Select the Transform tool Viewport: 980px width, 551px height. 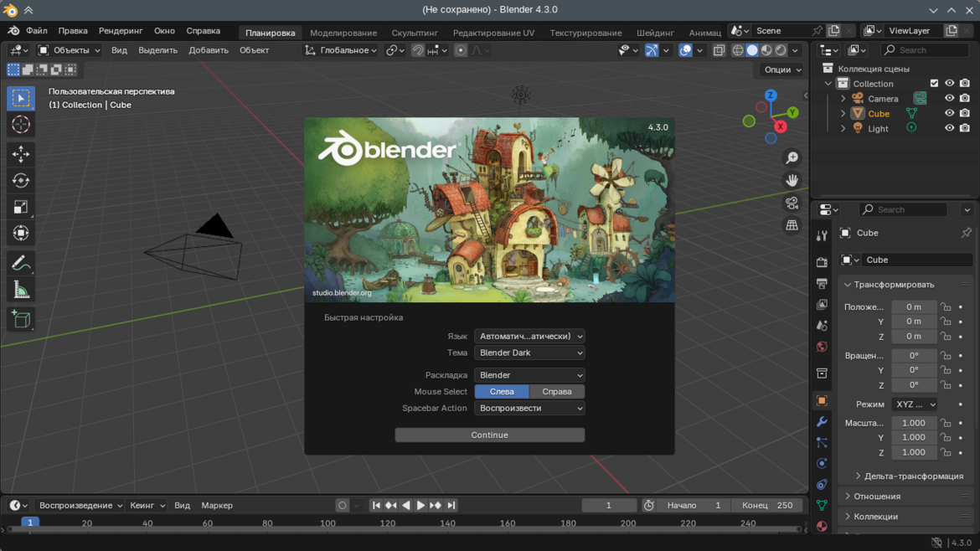click(21, 233)
